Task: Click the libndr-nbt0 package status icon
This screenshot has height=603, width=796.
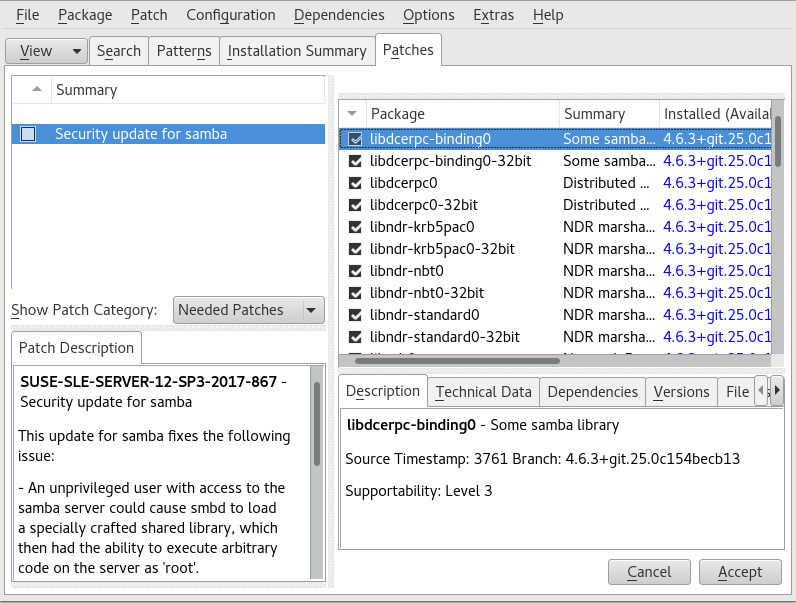Action: pos(354,271)
